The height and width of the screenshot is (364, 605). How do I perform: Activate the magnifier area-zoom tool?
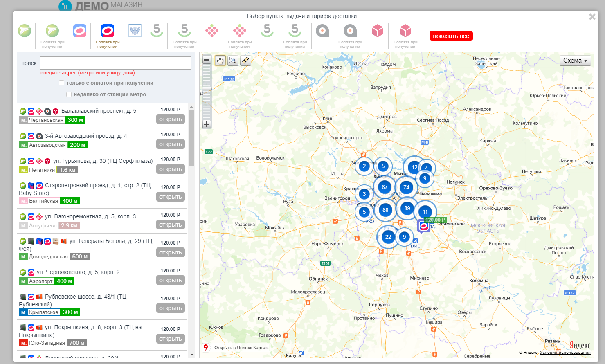coord(233,61)
